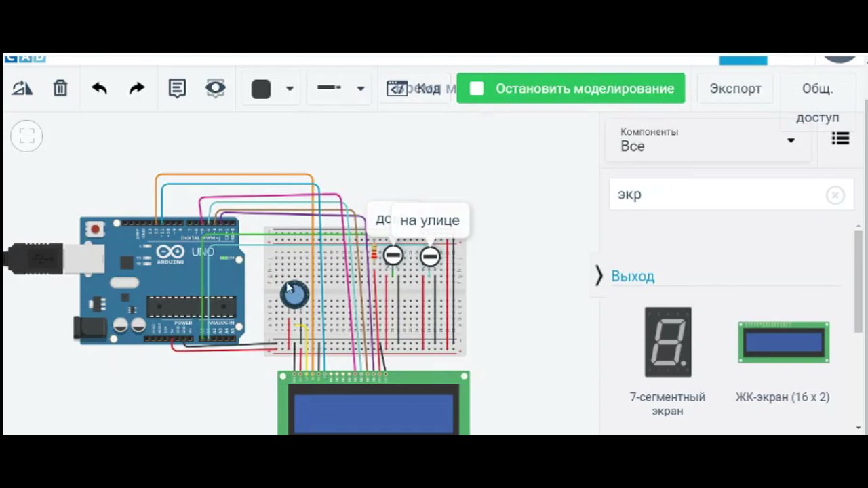Screen dimensions: 868x488
Task: Toggle notes visibility eye icon
Action: click(x=215, y=88)
